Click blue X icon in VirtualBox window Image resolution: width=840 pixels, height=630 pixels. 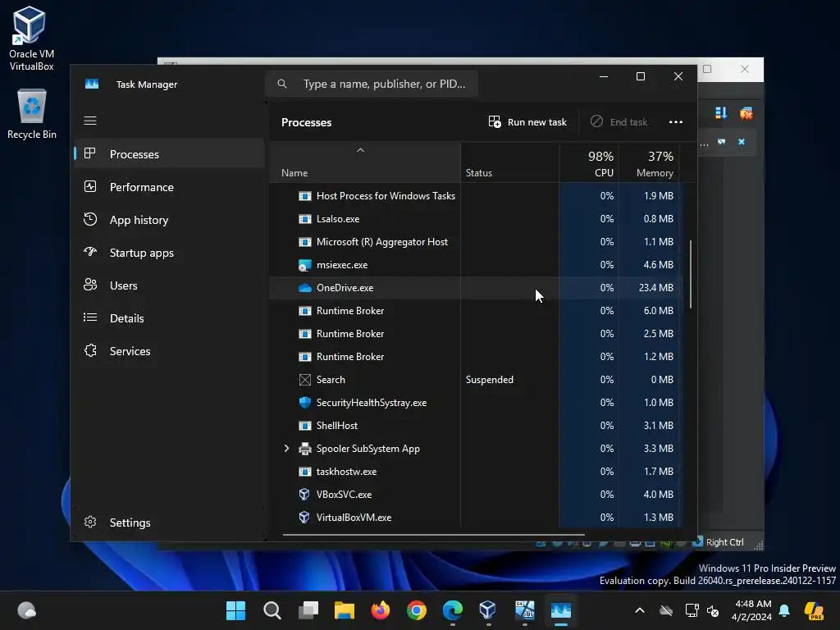(742, 142)
